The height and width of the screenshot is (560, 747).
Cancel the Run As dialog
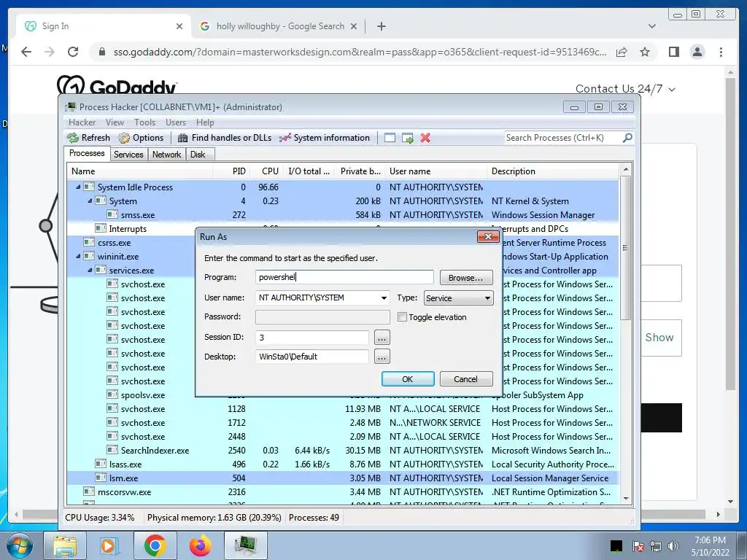pos(465,379)
